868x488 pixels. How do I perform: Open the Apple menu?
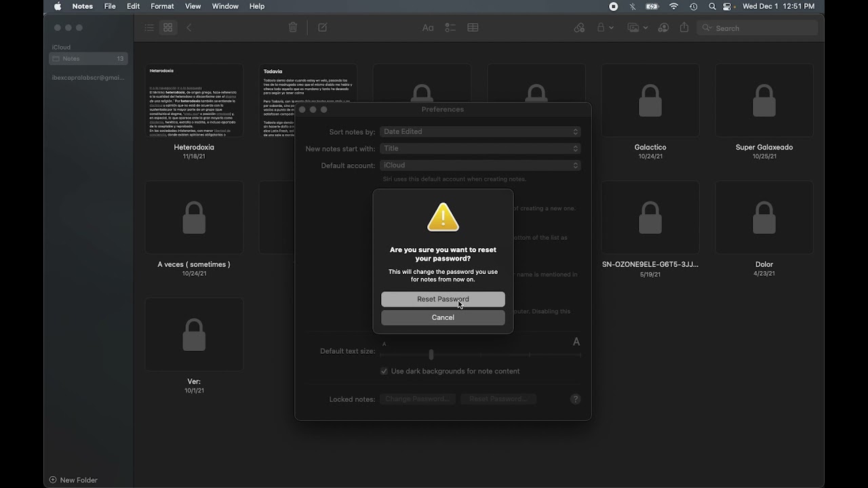(x=58, y=6)
